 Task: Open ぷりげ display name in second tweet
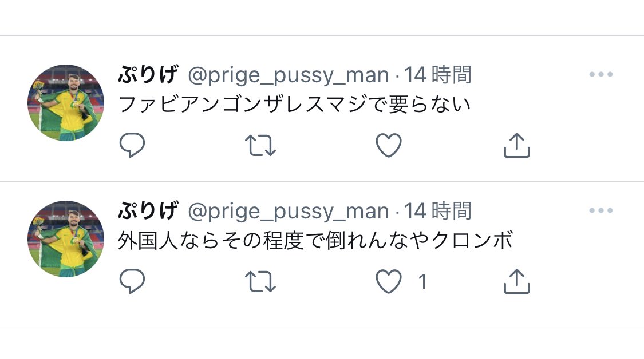click(148, 211)
